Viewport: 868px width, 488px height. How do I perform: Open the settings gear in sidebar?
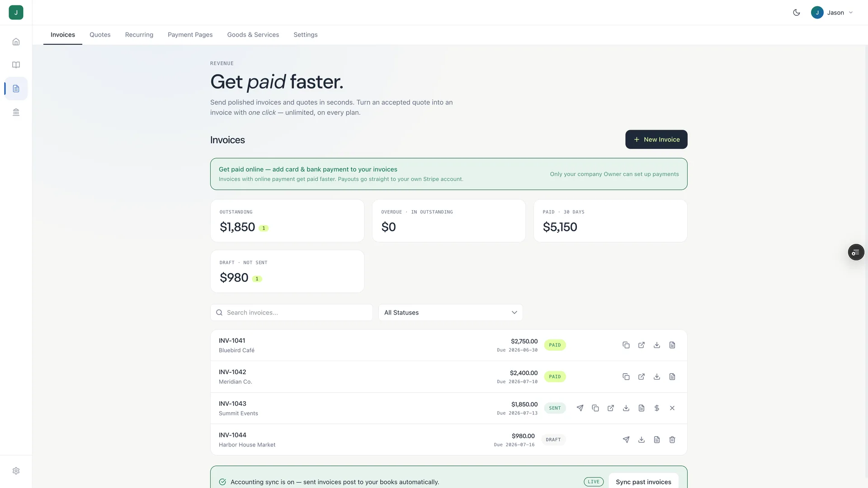16,471
